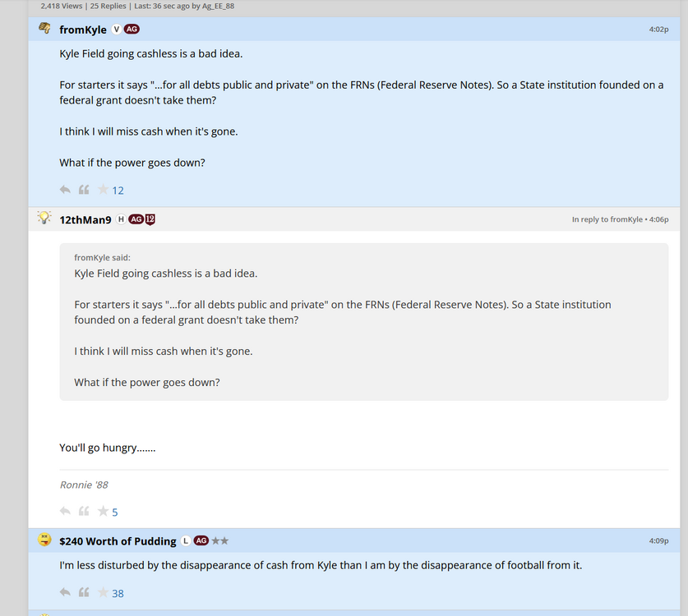Click the reply arrow under 12thMan9's post
This screenshot has width=688, height=616.
pos(65,511)
